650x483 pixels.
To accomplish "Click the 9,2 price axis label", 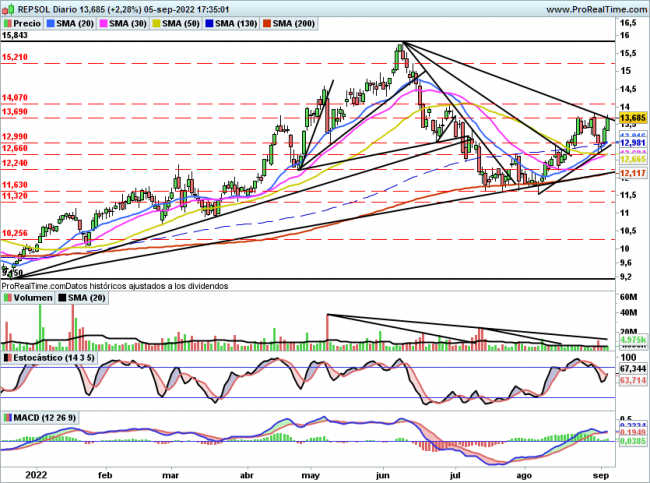I will click(x=626, y=277).
